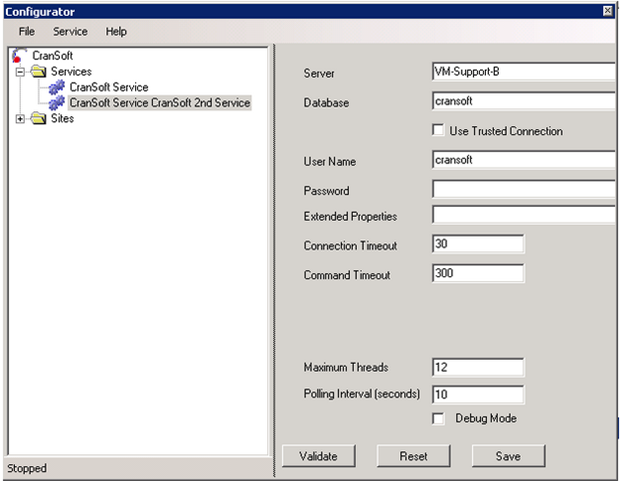The width and height of the screenshot is (621, 481).
Task: Select CranSoft Service CranSoft 2nd Service item
Action: (x=160, y=103)
